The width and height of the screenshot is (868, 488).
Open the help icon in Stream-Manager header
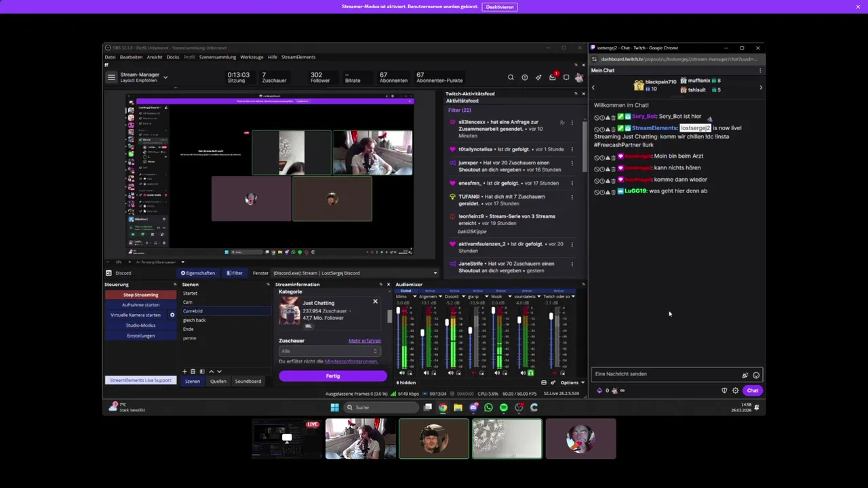tap(524, 77)
